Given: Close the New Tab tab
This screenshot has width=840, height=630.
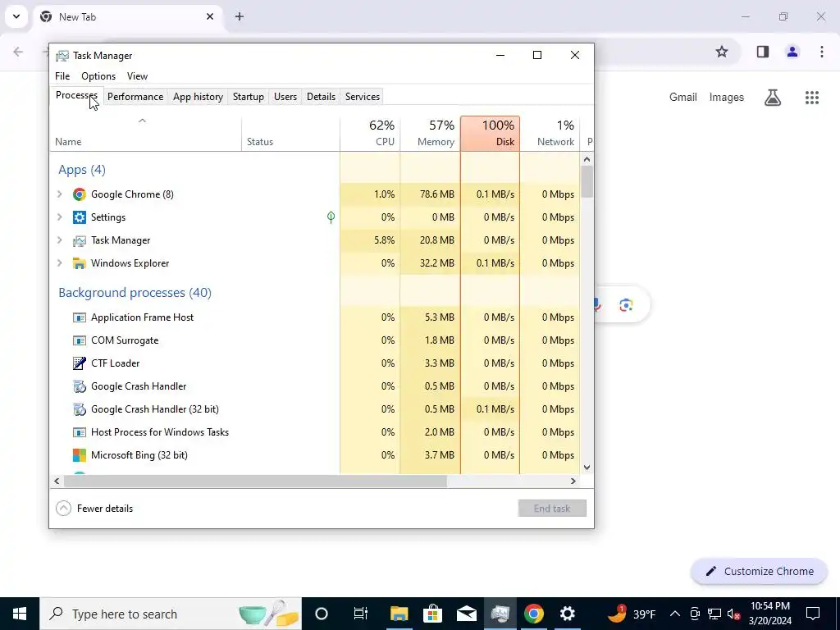Looking at the screenshot, I should (x=210, y=16).
